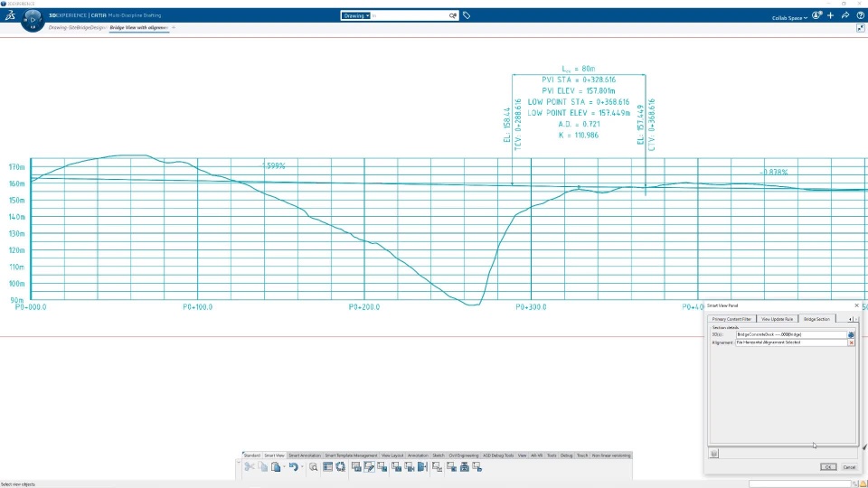This screenshot has width=868, height=488.
Task: Click the 1.599% grade label
Action: [x=273, y=165]
